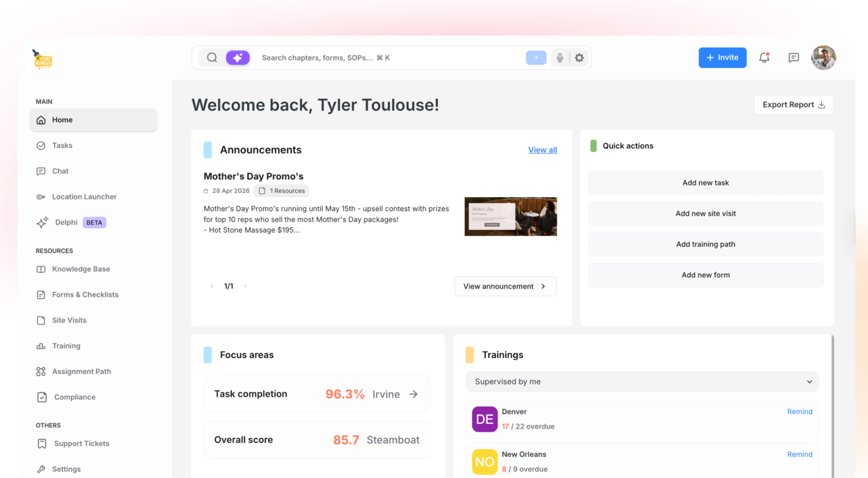Go to Compliance page
This screenshot has height=478, width=868.
[94, 397]
